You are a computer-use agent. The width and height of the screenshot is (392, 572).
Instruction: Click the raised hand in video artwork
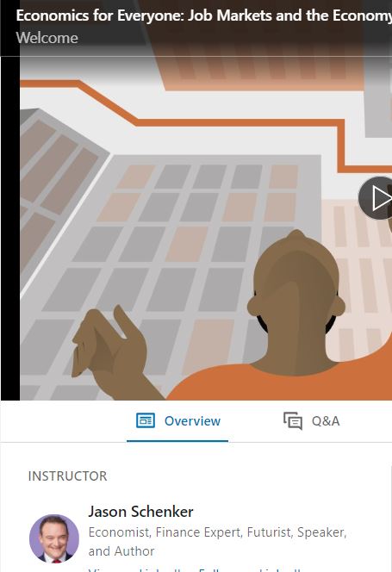109,345
